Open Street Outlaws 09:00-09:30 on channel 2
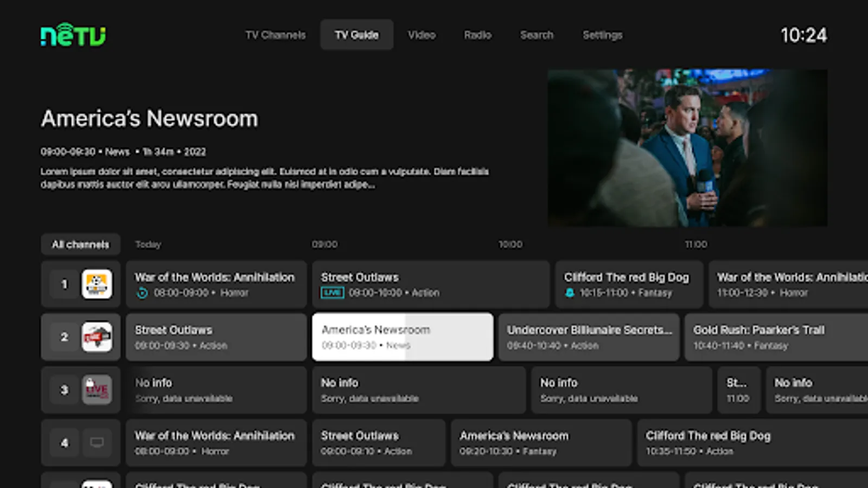868x488 pixels. [216, 337]
